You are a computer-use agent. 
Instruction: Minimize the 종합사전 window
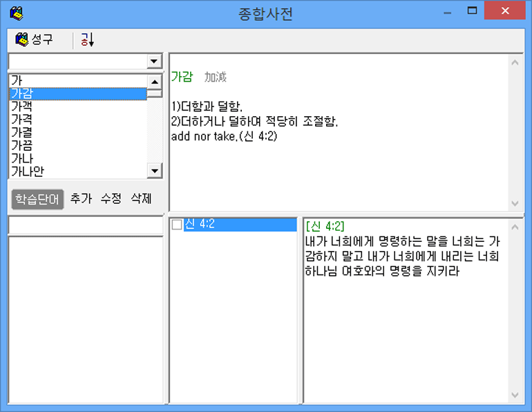click(x=448, y=12)
